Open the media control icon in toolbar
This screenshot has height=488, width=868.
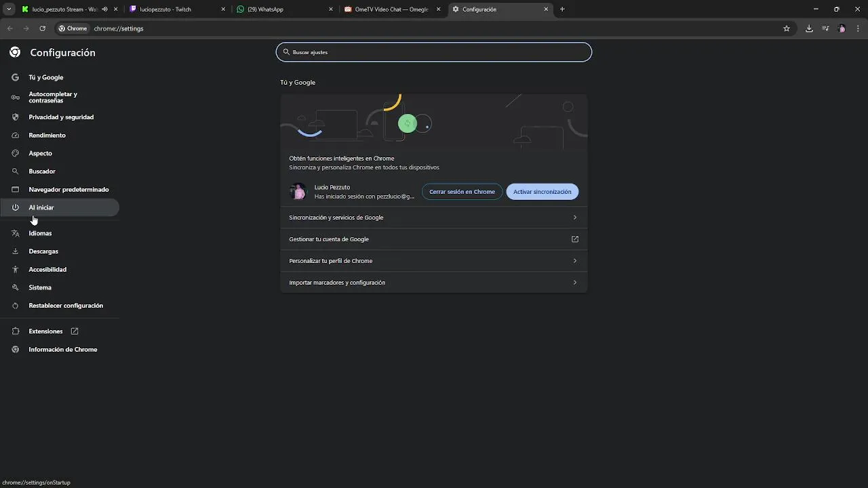[825, 28]
